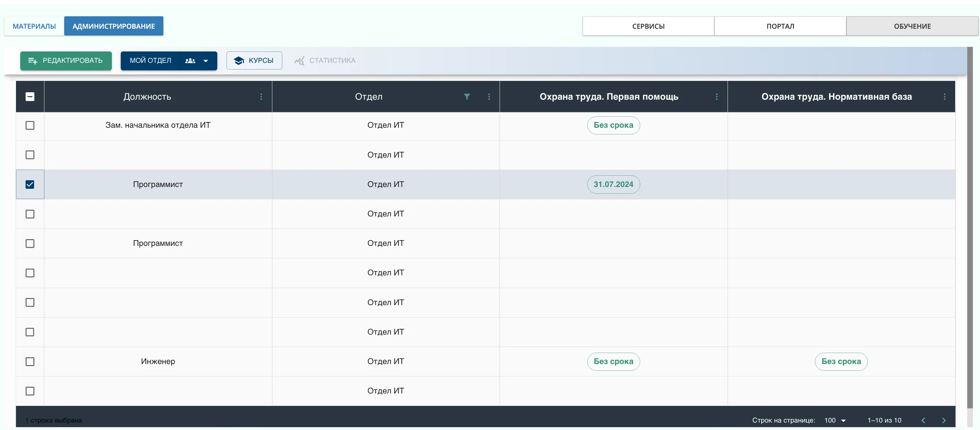Expand the МОЙ ОТДЕЛ dropdown arrow
Viewport: 980px width, 430px height.
click(x=206, y=61)
